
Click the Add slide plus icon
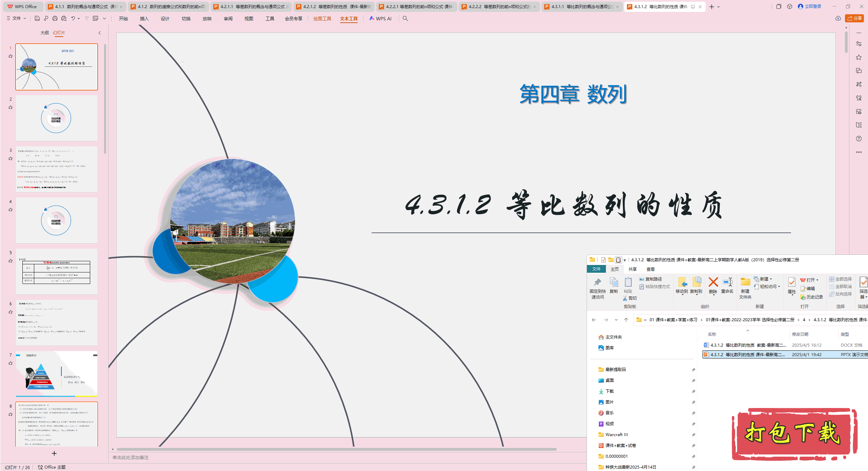[x=54, y=453]
